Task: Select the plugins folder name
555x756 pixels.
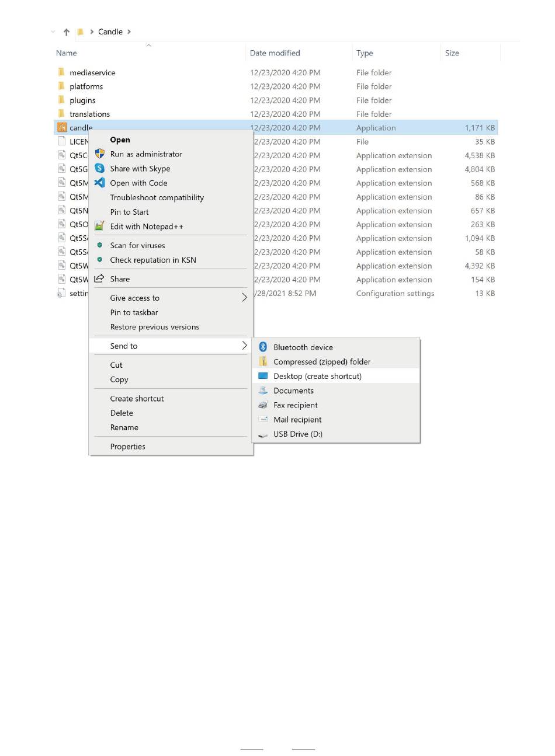Action: coord(82,100)
